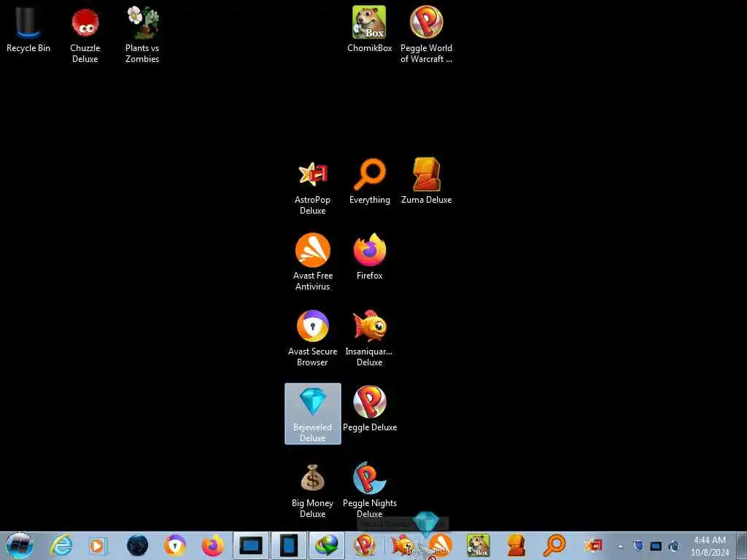Click the shield icon in the system tray
Viewport: 747px width, 560px height.
[638, 545]
